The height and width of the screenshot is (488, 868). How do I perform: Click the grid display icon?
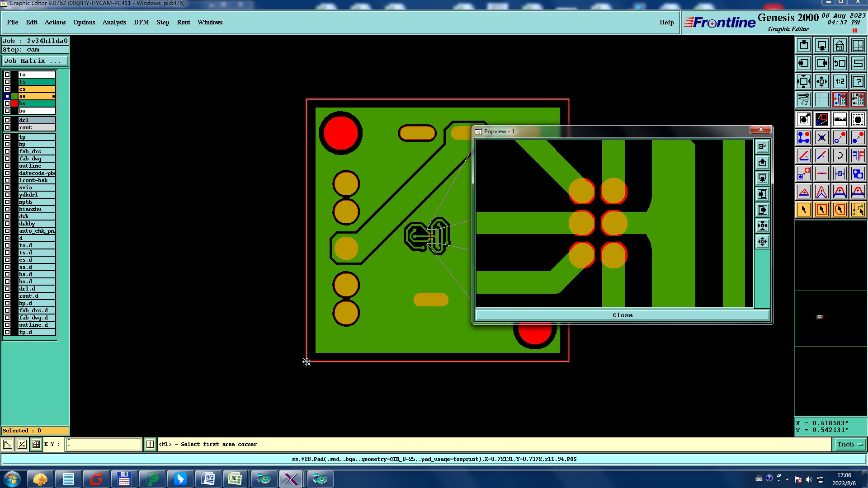[x=821, y=99]
